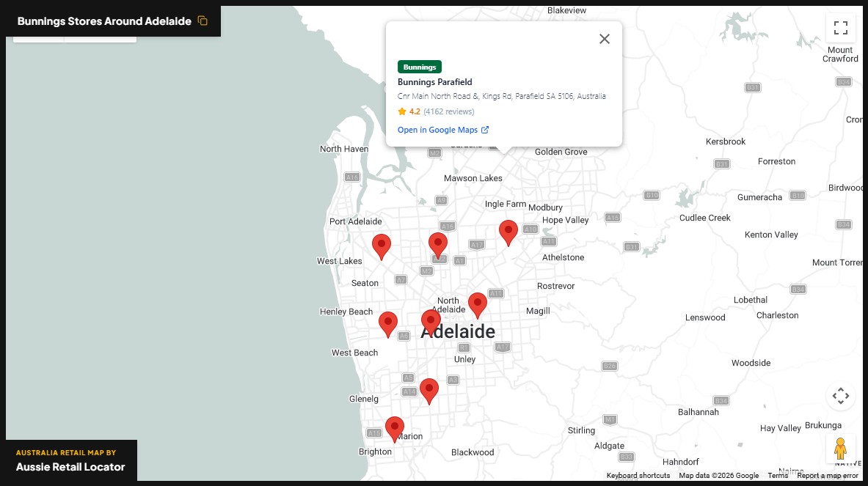This screenshot has height=486, width=868.
Task: Open Bunnings Parafield in Google Maps
Action: [x=437, y=130]
